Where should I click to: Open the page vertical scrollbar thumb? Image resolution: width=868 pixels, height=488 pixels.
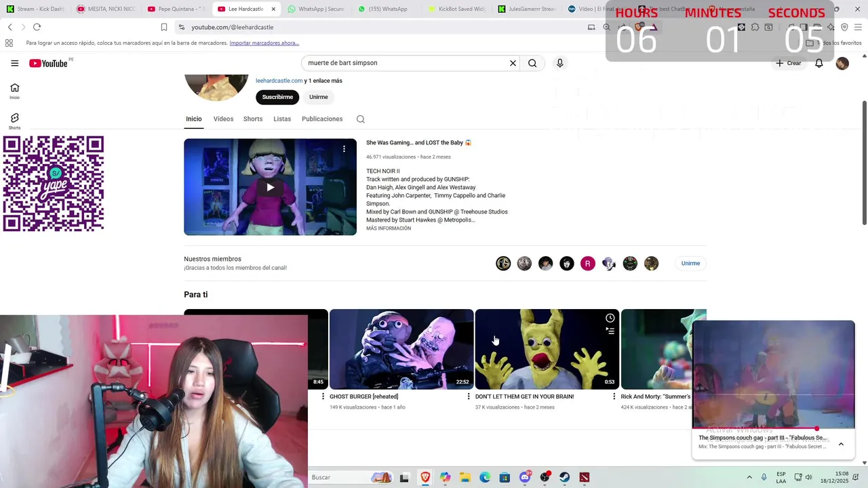(864, 163)
